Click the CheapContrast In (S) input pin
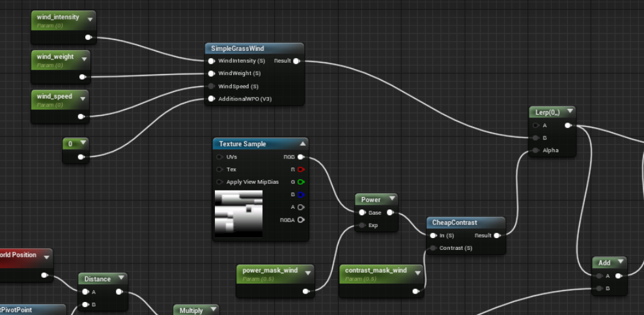The height and width of the screenshot is (315, 644). pos(433,235)
